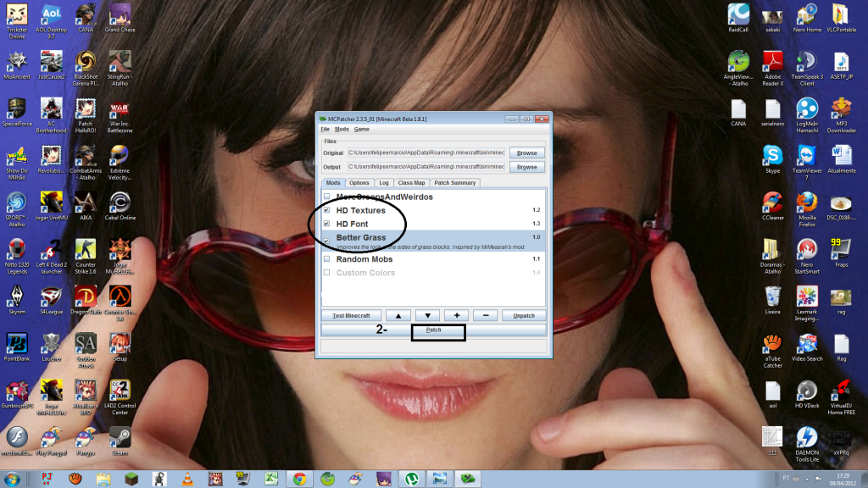Click Google Chrome in the taskbar
This screenshot has height=488, width=868.
299,478
